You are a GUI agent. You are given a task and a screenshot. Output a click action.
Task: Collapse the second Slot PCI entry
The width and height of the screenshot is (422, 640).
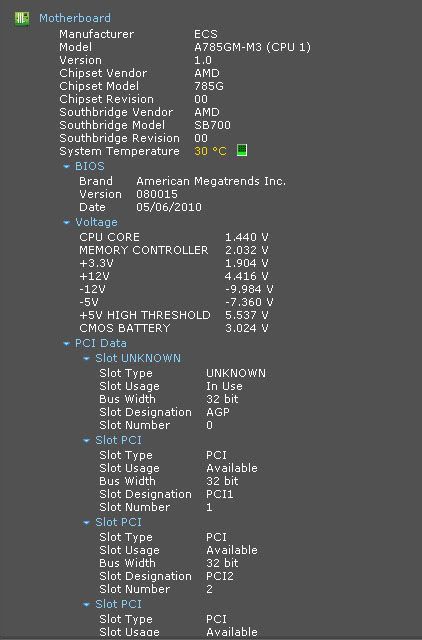coord(87,522)
